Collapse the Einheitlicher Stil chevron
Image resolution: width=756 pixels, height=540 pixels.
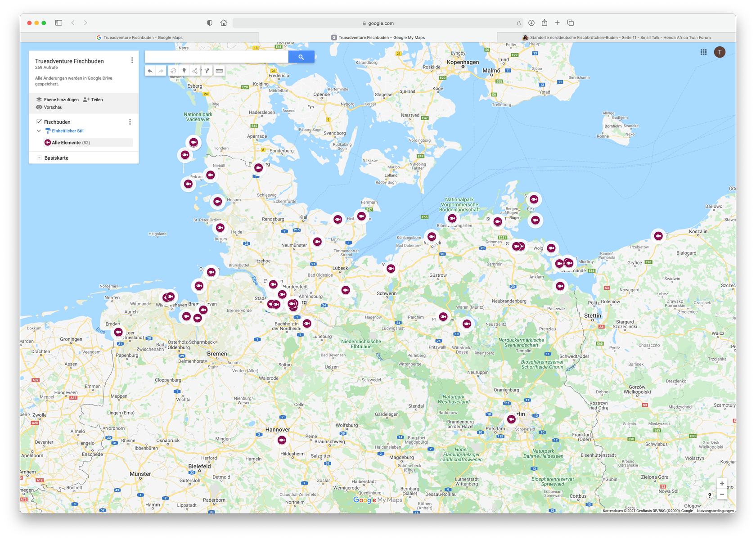point(39,131)
